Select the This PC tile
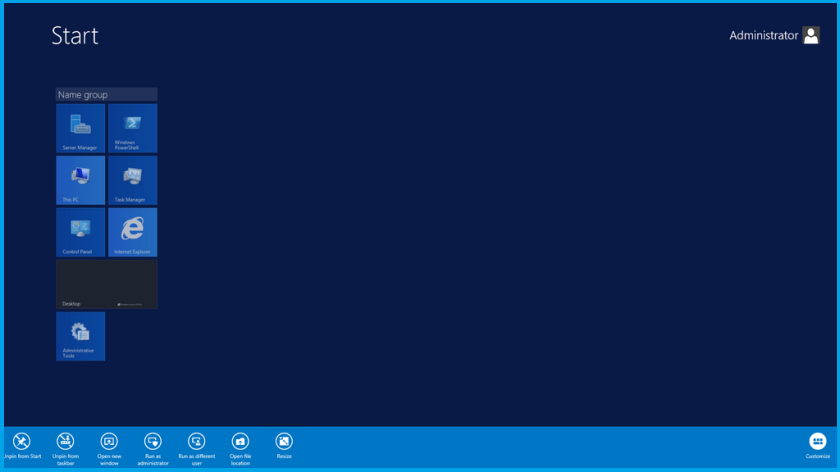Screen dimensions: 840x472 pyautogui.click(x=80, y=180)
